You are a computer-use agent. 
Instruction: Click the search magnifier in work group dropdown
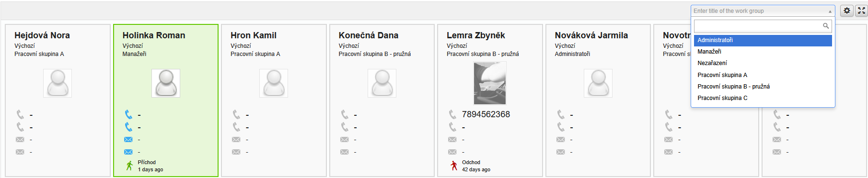click(826, 26)
